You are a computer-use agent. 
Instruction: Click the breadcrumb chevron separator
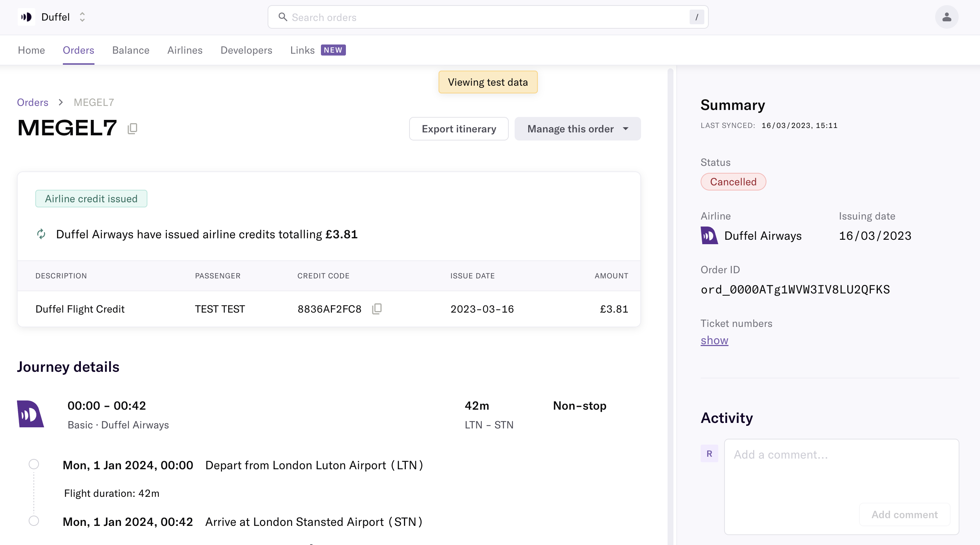(x=61, y=102)
